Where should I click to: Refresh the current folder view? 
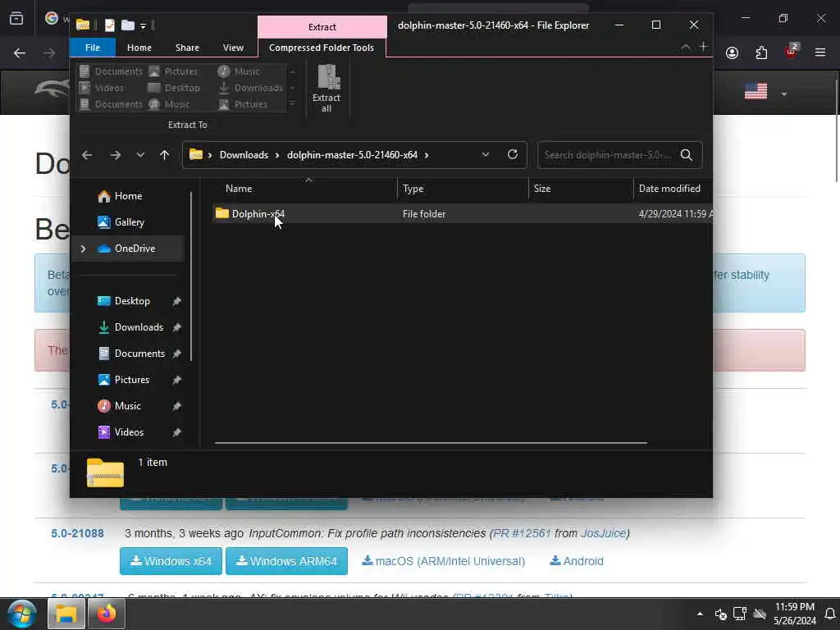(513, 154)
